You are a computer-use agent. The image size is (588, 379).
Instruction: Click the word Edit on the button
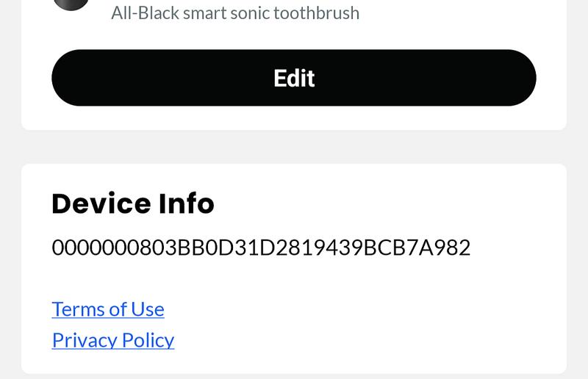point(294,78)
